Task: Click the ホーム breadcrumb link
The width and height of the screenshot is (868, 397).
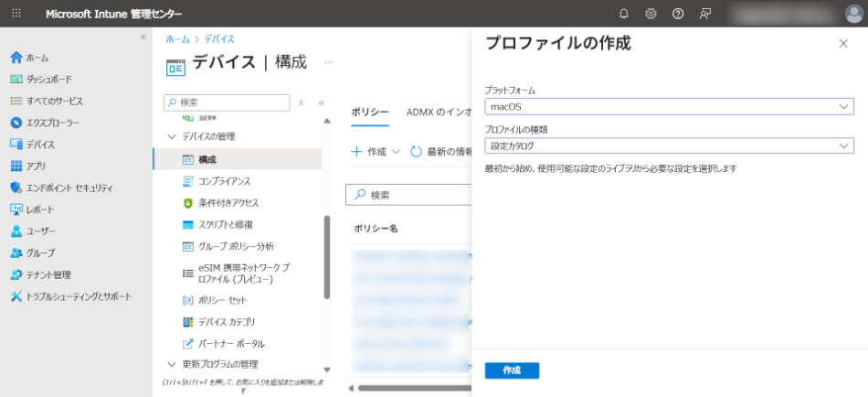Action: click(177, 39)
